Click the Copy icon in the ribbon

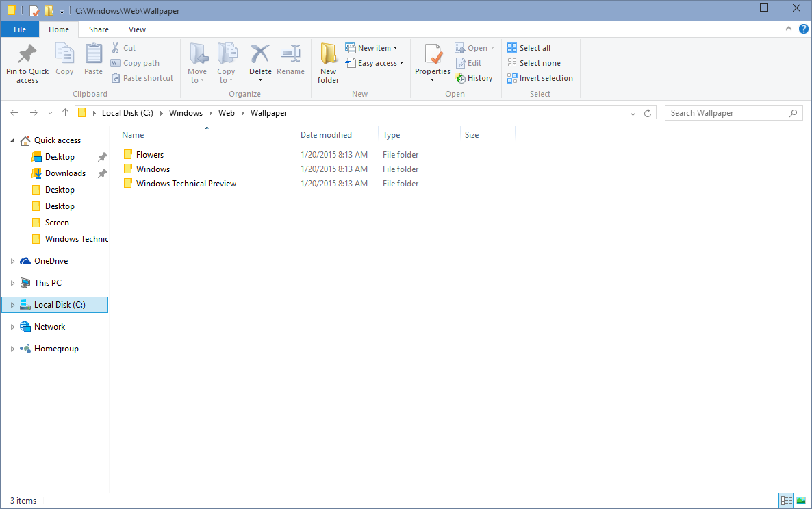(64, 58)
